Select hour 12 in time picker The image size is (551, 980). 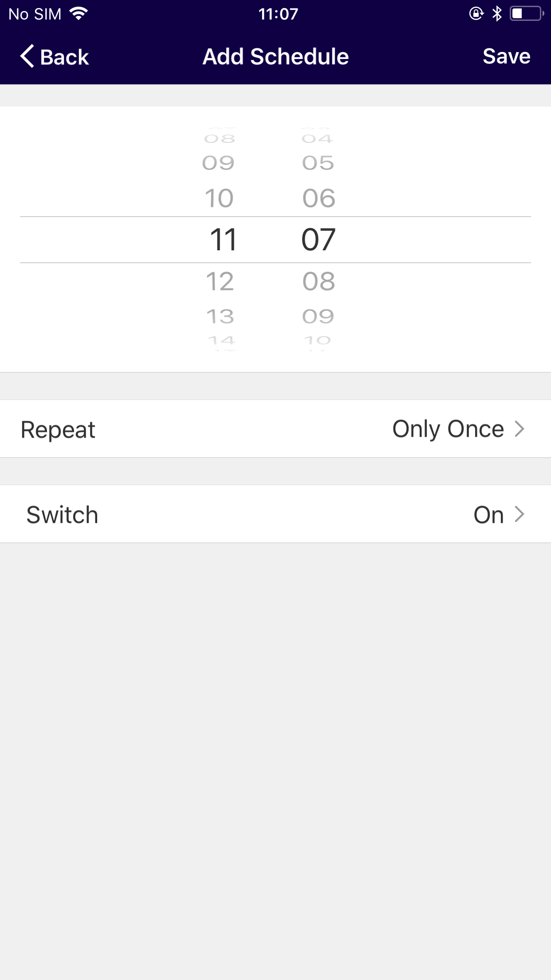220,281
